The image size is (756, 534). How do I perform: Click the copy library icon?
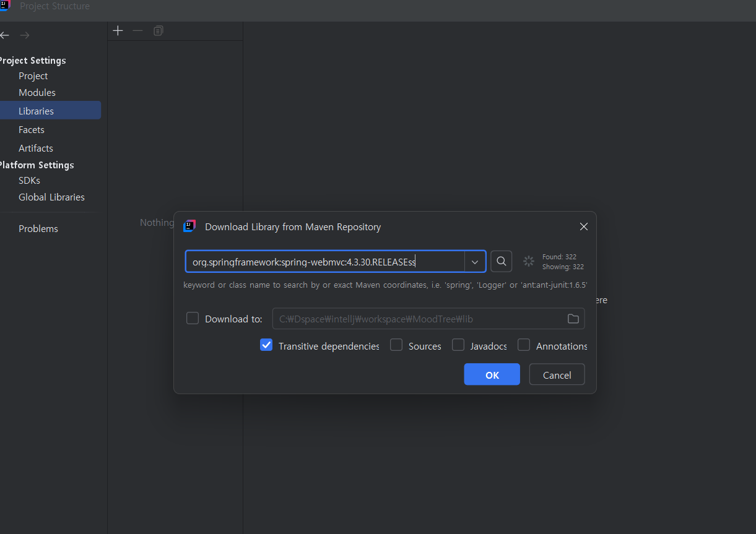(x=159, y=30)
